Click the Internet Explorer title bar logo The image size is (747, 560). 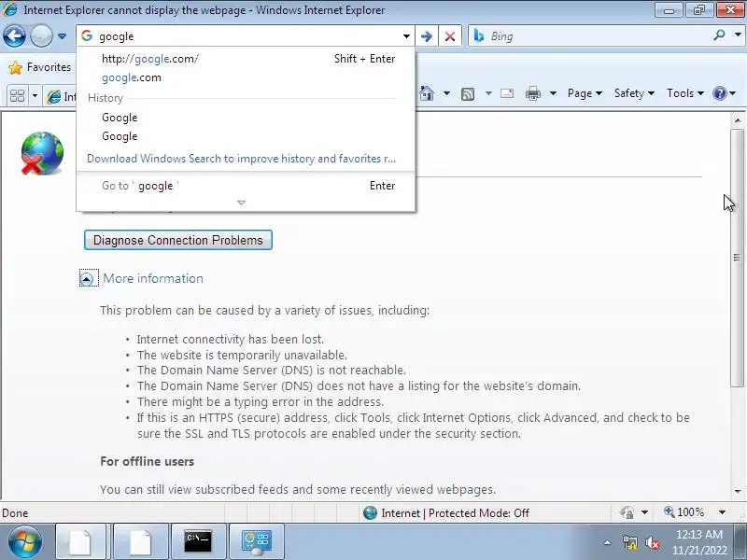tap(10, 9)
